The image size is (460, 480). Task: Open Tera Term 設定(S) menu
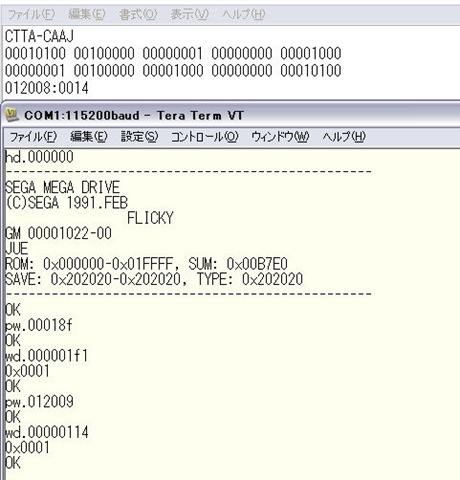tap(139, 137)
